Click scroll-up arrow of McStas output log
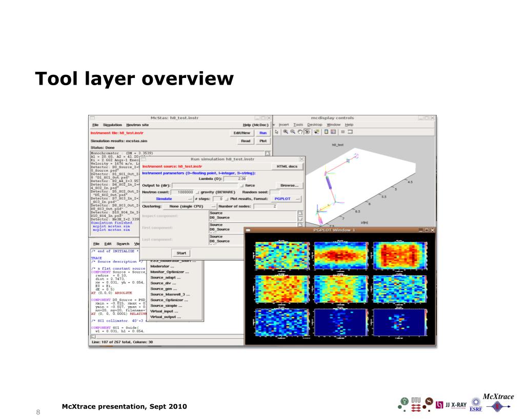The height and width of the screenshot is (420, 525). [x=268, y=153]
